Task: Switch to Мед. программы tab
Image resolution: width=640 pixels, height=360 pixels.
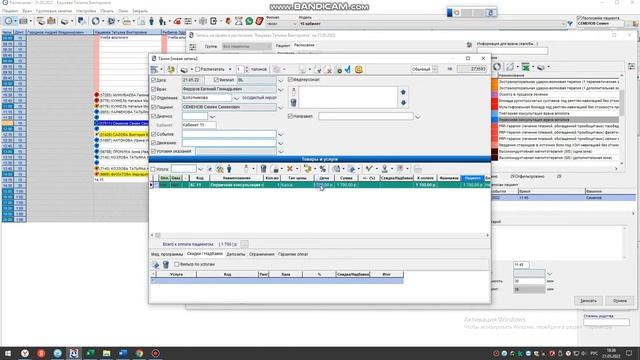Action: pos(167,254)
